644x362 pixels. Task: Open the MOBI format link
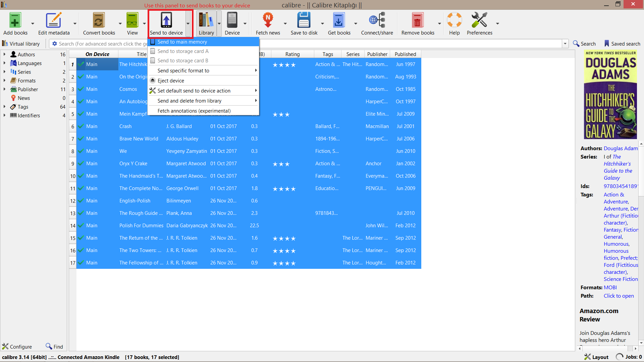coord(610,288)
